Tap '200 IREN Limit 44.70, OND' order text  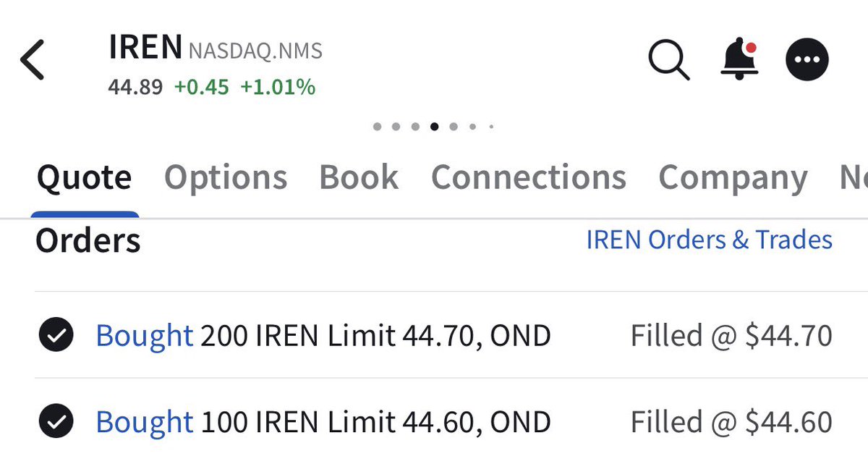[x=375, y=336]
